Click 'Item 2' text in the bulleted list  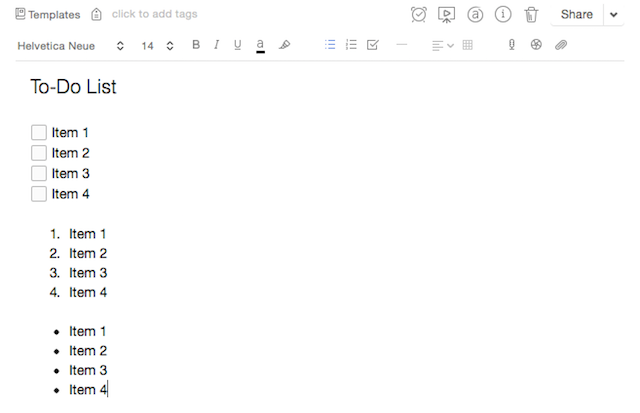(88, 351)
